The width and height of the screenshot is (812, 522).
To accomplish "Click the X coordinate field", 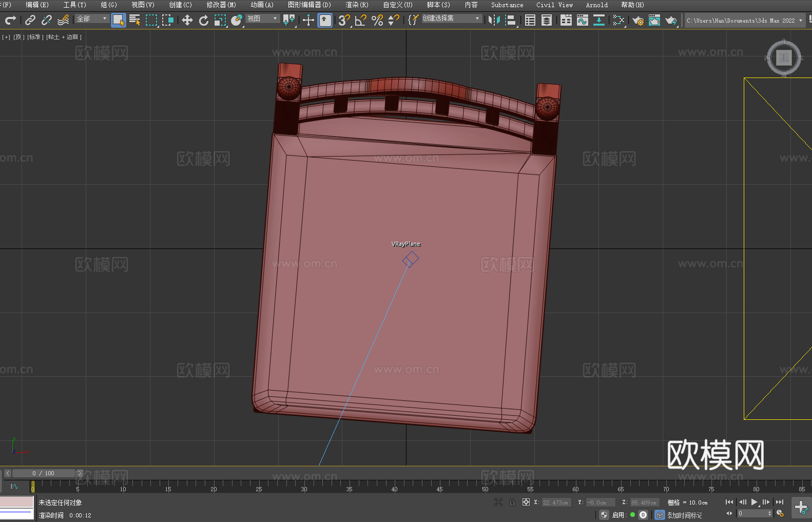I will [x=556, y=502].
